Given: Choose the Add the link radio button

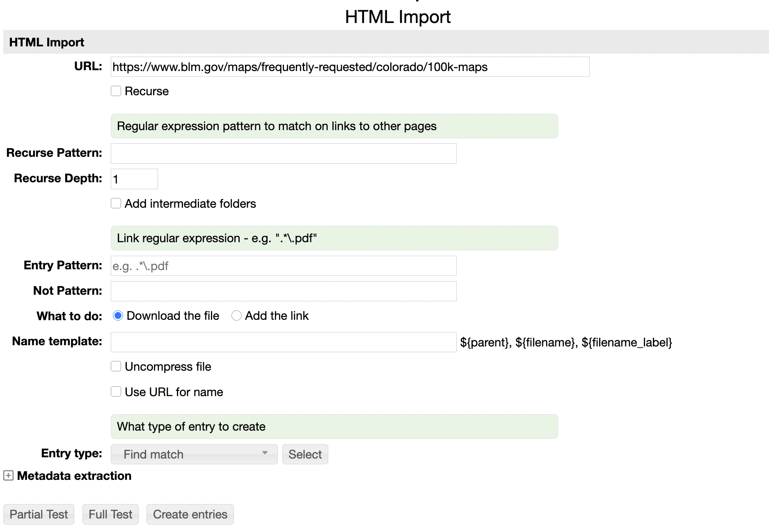Looking at the screenshot, I should click(236, 316).
